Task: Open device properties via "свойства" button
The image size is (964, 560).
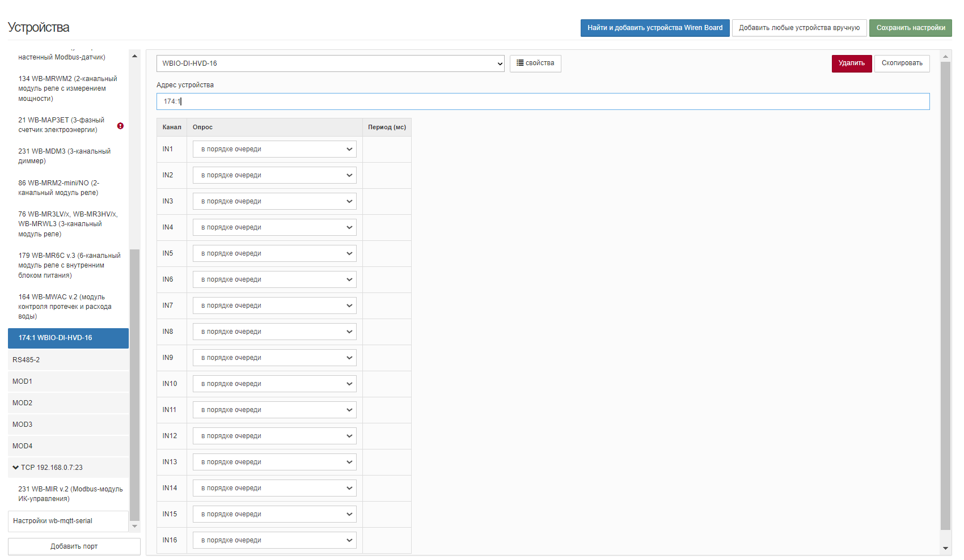Action: point(535,63)
